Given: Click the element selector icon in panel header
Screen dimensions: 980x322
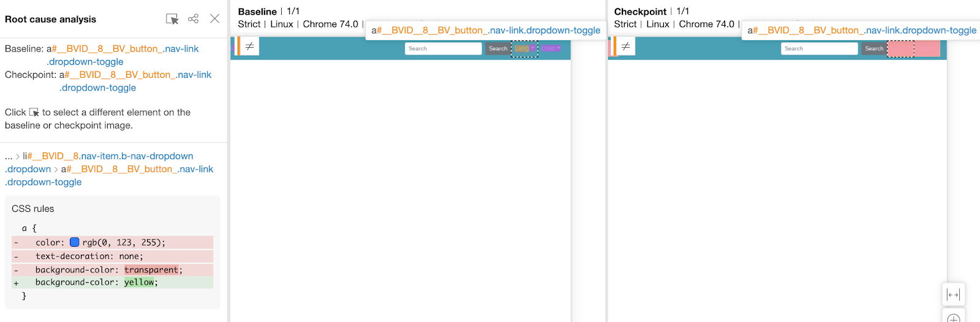Looking at the screenshot, I should point(172,19).
